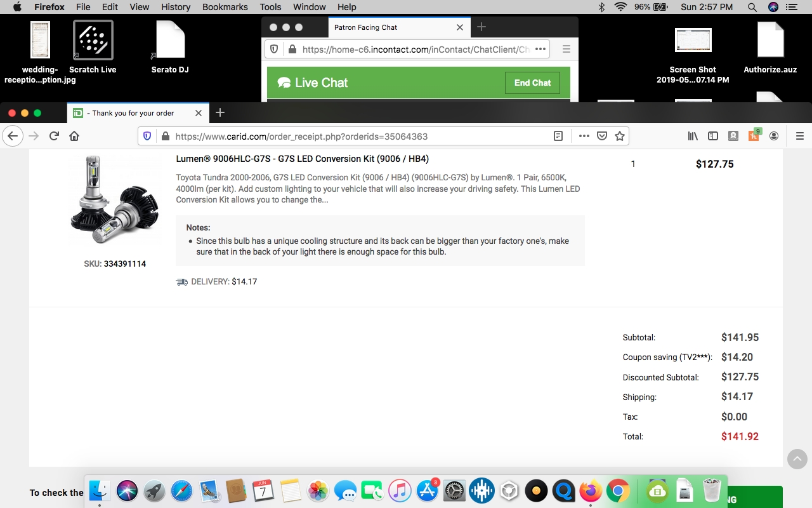The image size is (812, 508).
Task: Bookmark this order receipt page
Action: 620,136
